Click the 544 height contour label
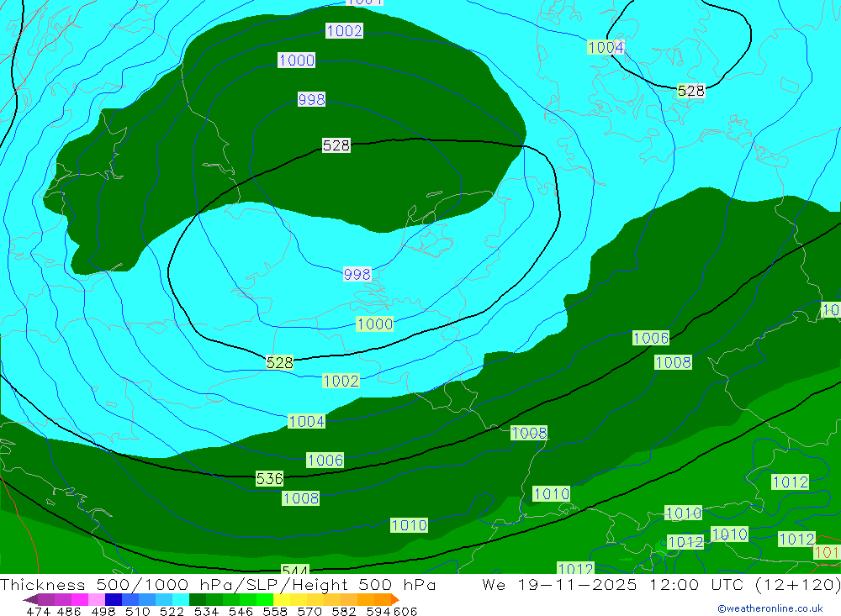Viewport: 841px width, 616px height. point(295,571)
